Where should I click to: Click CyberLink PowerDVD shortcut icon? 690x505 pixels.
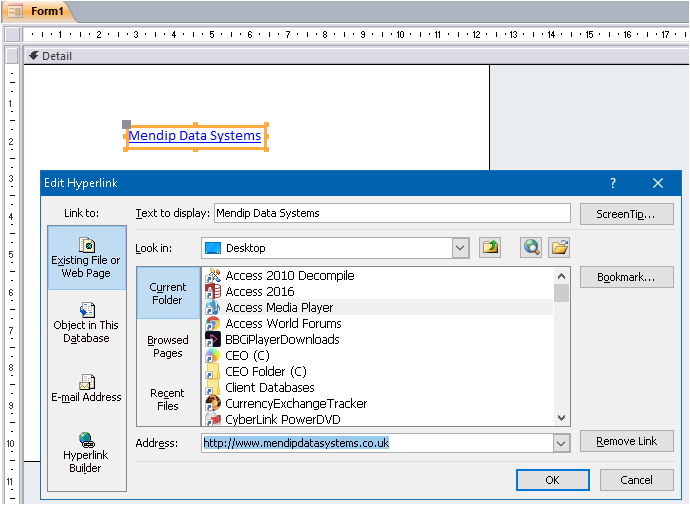click(213, 419)
